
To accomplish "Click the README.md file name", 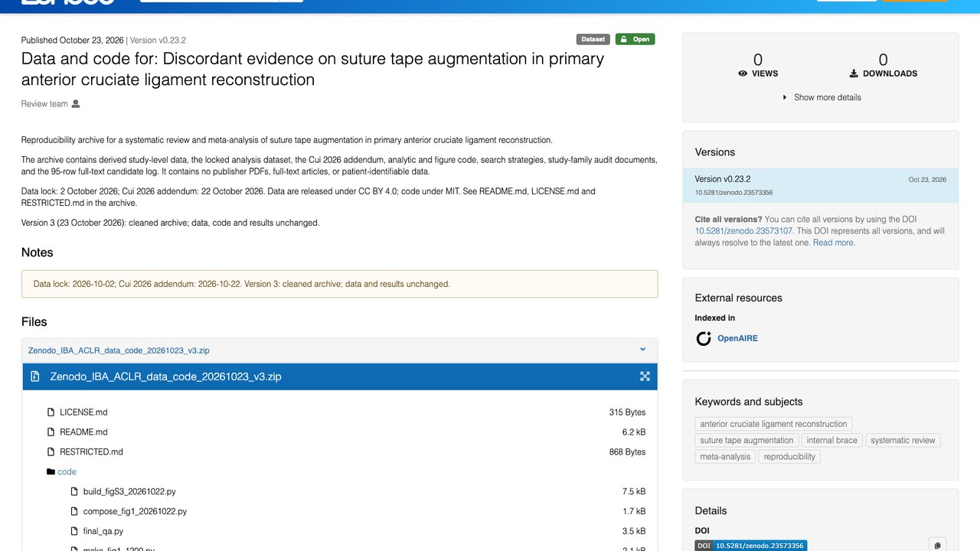I will pos(83,432).
